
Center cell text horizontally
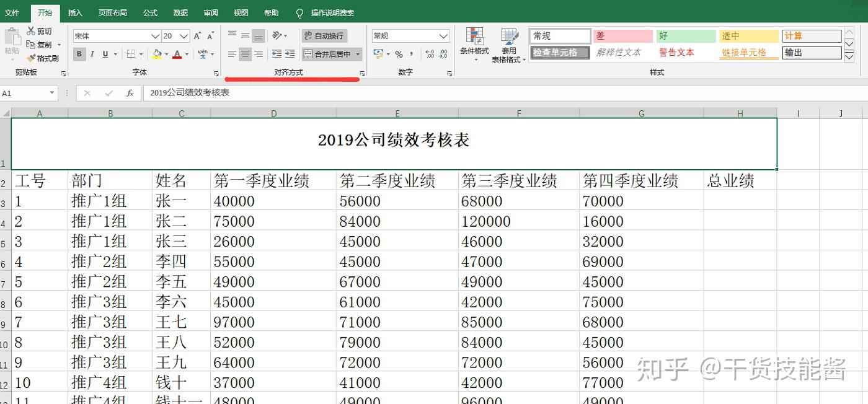[246, 54]
